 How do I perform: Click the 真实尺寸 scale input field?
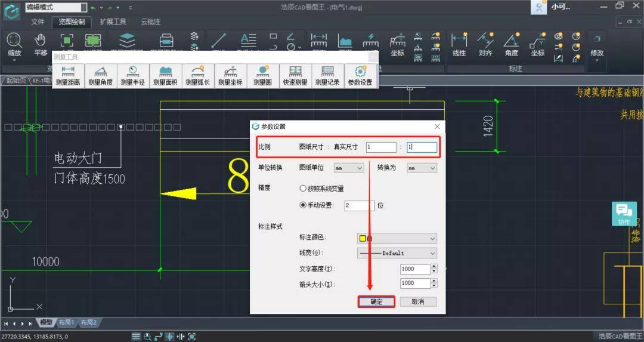422,147
